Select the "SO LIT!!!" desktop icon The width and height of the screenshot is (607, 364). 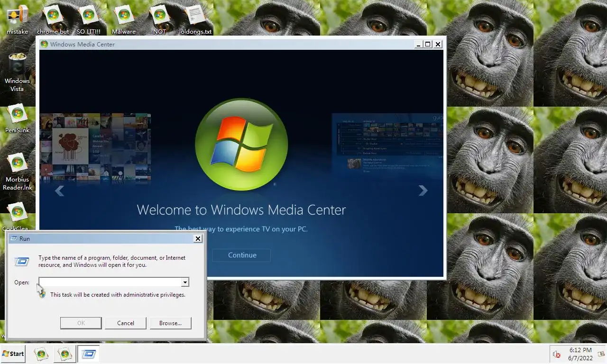point(88,19)
